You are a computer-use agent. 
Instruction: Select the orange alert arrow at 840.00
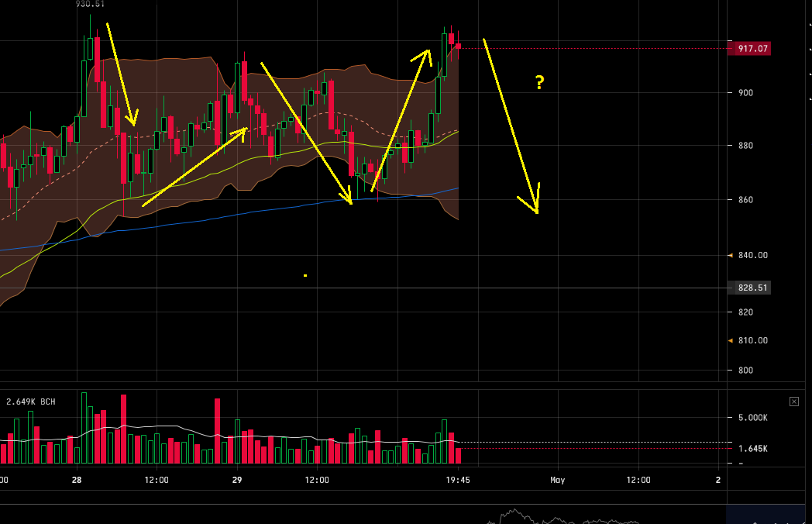pyautogui.click(x=730, y=256)
